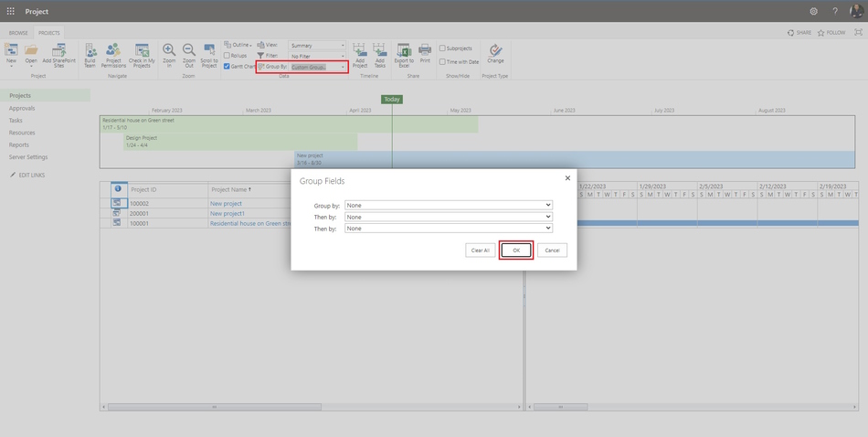Screen dimensions: 868x437
Task: Click the Open folder icon
Action: click(x=31, y=50)
